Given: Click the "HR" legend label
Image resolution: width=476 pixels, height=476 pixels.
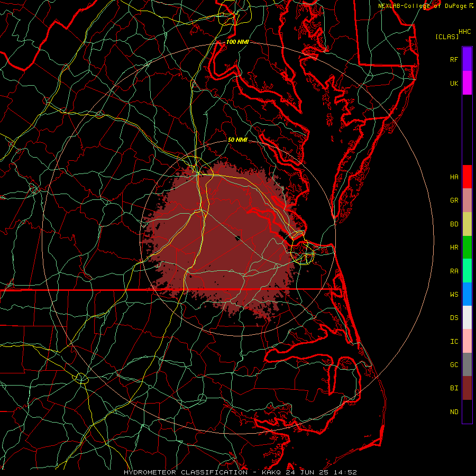Looking at the screenshot, I should (x=454, y=248).
